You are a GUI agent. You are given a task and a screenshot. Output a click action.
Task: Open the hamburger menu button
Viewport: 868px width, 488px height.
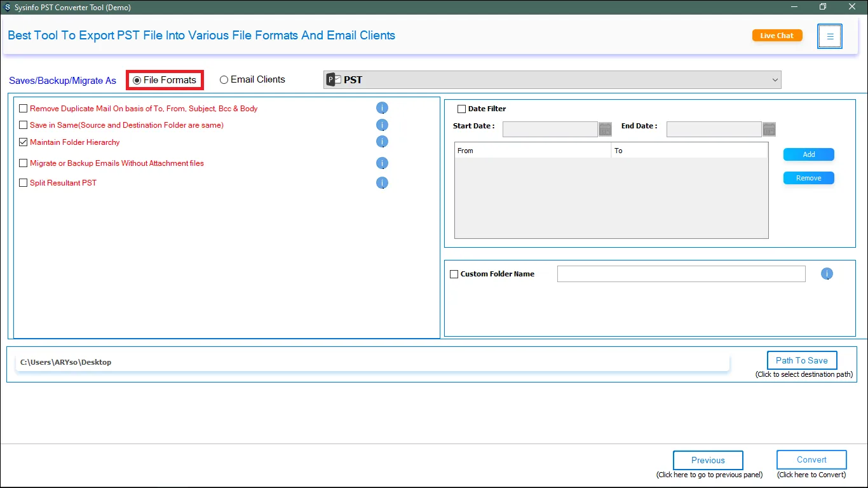pos(830,36)
